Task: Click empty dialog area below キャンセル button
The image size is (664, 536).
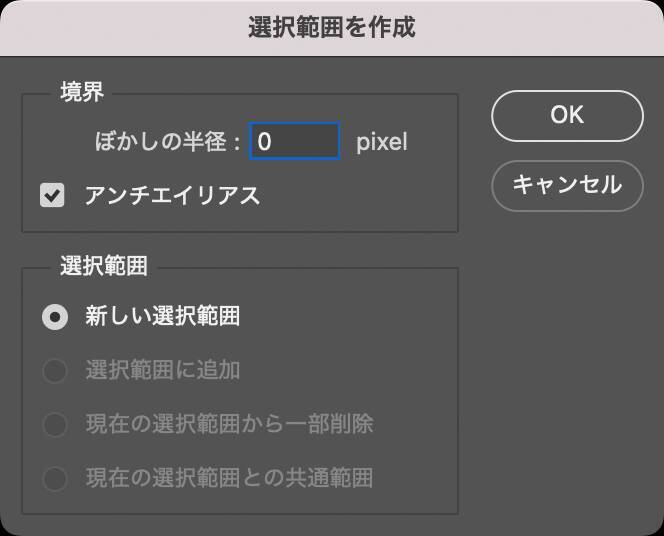Action: [x=566, y=350]
